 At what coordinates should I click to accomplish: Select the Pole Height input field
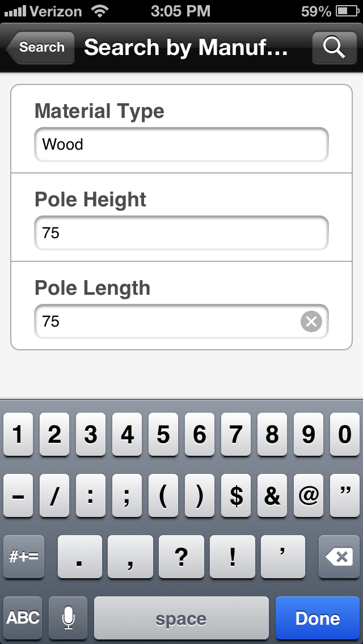tap(181, 233)
